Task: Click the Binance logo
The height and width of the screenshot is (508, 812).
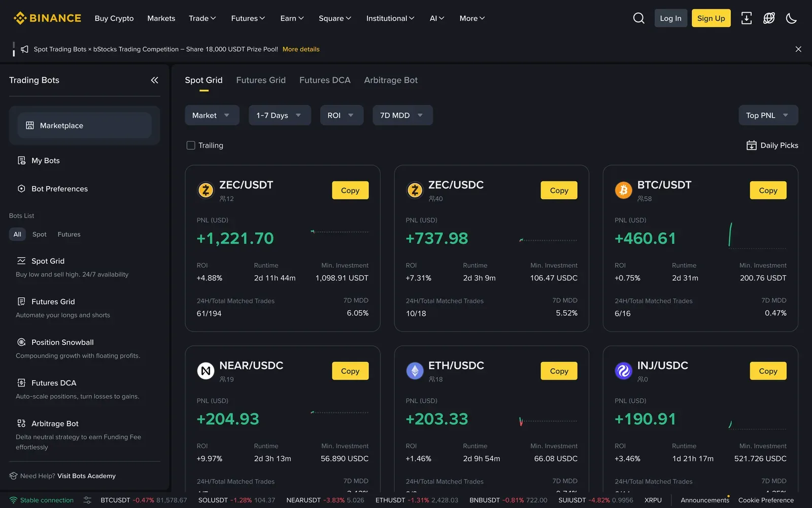Action: click(47, 18)
